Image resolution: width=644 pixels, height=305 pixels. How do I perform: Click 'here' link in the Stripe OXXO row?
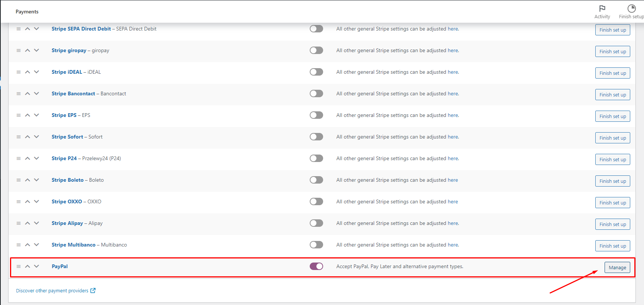(453, 201)
